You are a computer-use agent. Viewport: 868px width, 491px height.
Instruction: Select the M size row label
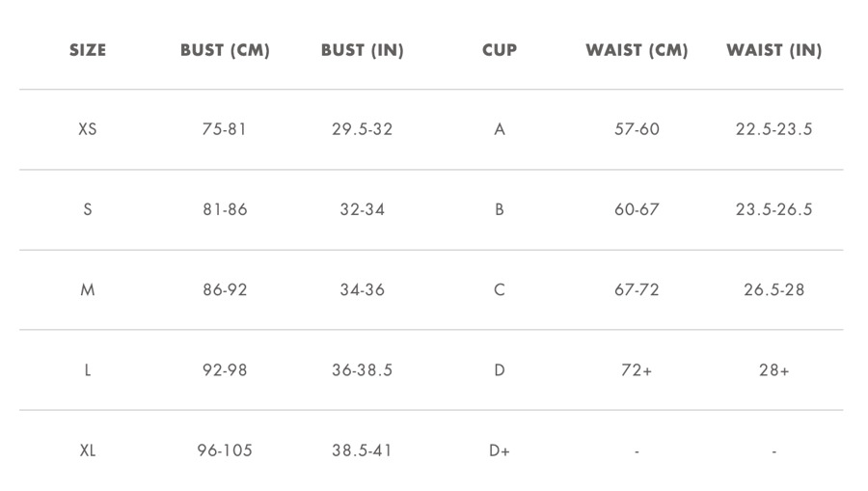(x=88, y=289)
